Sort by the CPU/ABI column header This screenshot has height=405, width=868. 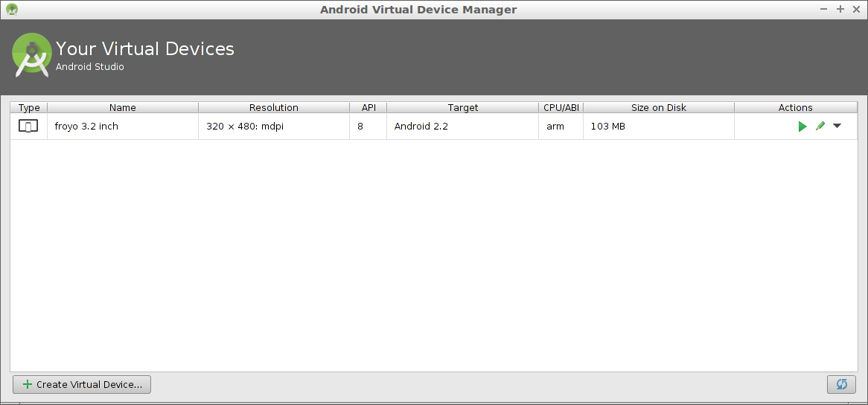coord(561,107)
